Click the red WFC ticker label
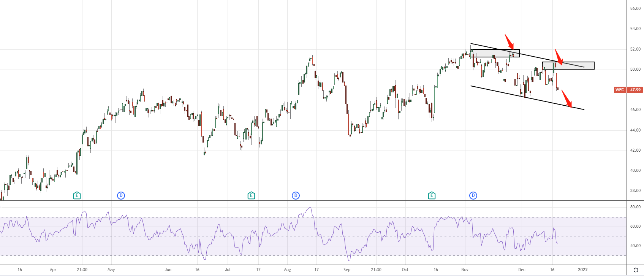 pos(619,90)
